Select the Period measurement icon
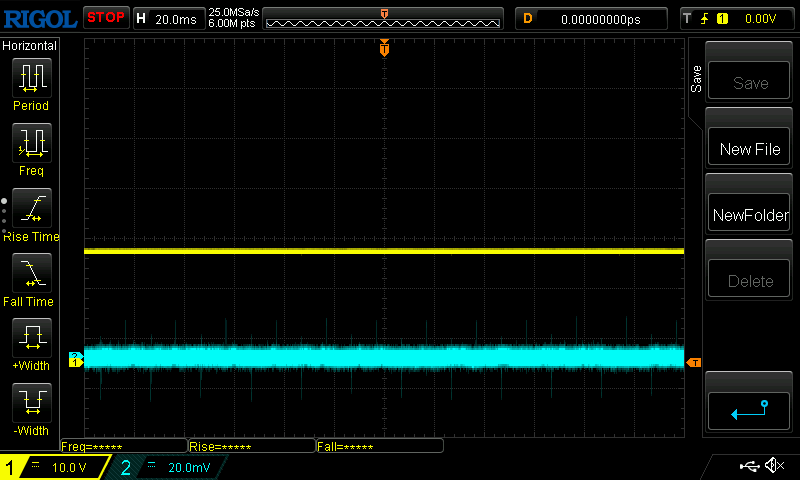The width and height of the screenshot is (800, 480). [31, 77]
